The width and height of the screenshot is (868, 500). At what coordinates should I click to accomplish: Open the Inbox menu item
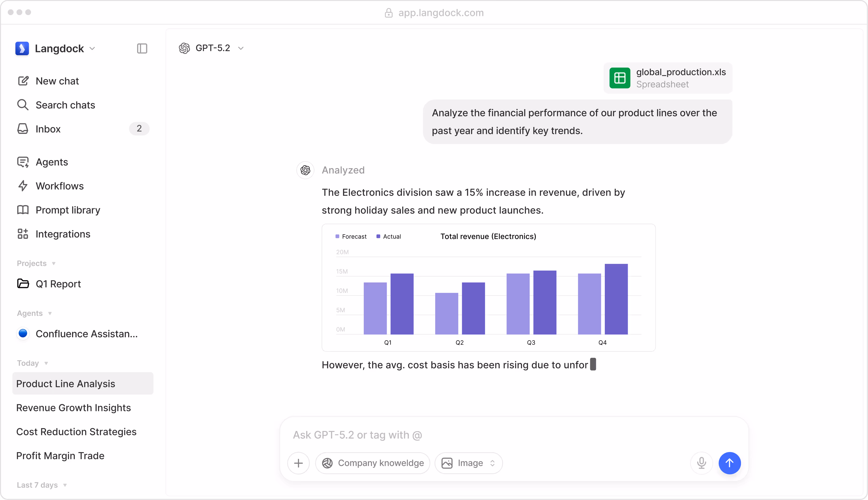(x=48, y=129)
